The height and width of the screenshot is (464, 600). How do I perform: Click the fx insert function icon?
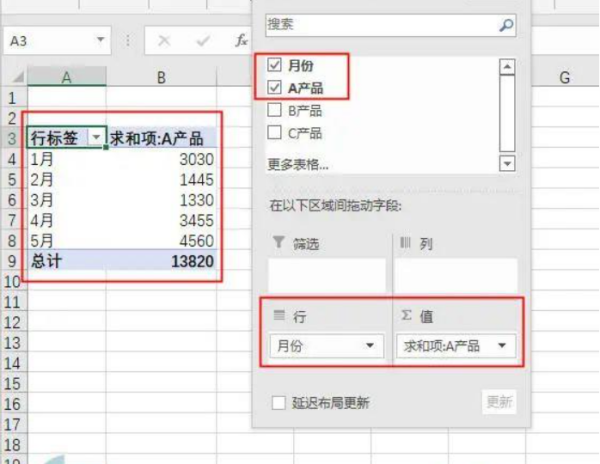pos(241,40)
